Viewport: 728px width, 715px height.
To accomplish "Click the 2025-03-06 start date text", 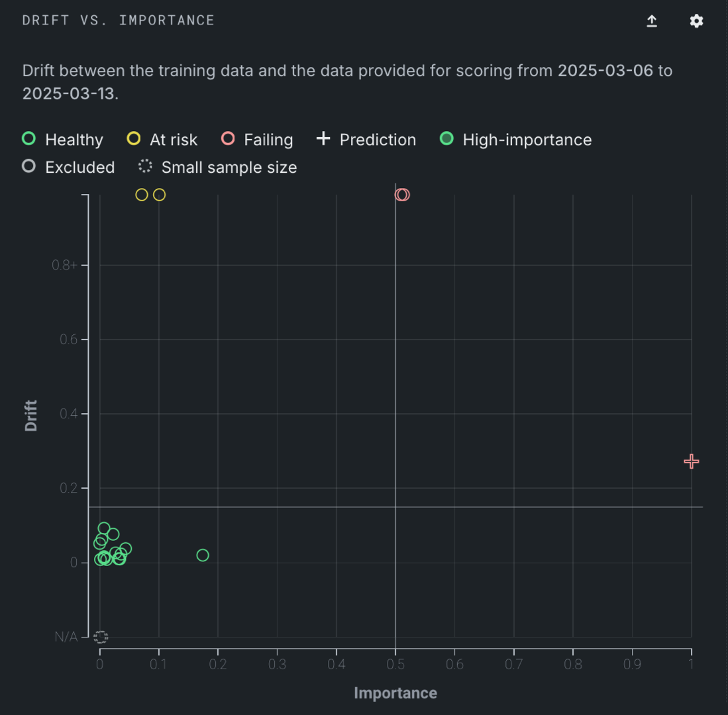I will coord(605,71).
